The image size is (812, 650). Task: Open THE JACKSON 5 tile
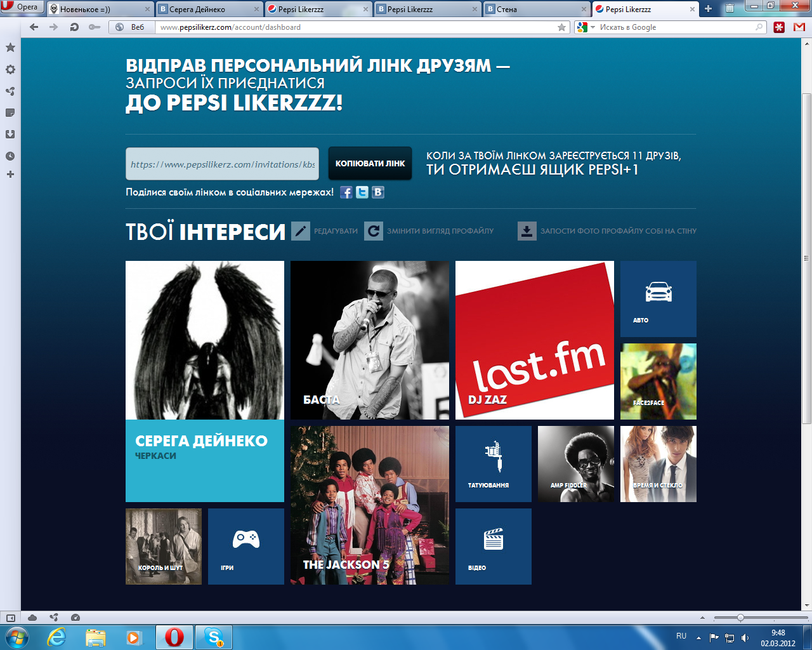click(x=370, y=505)
